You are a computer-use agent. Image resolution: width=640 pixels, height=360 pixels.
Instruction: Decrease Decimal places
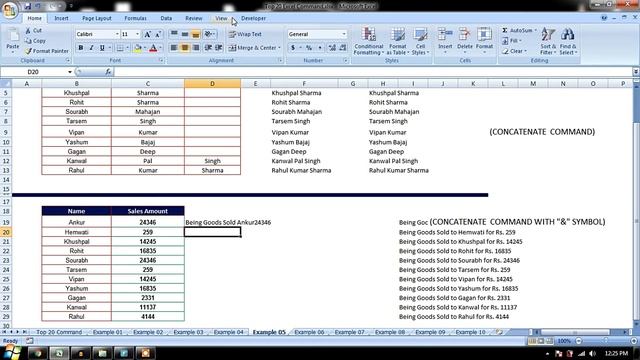coord(343,48)
